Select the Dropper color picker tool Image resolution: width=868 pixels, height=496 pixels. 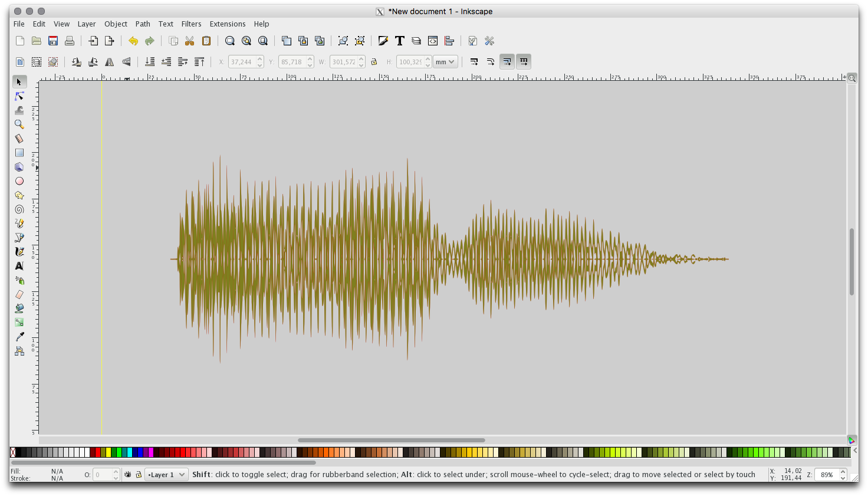[19, 337]
